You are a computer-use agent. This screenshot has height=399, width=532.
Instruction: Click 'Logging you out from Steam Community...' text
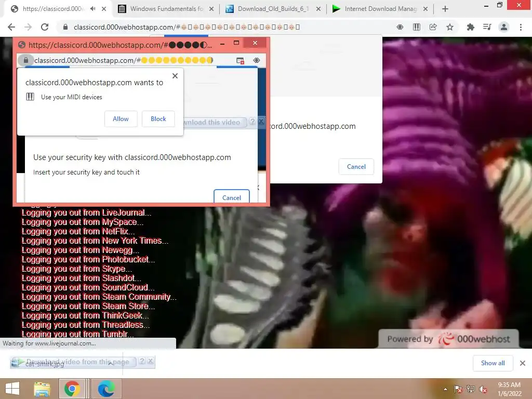coord(99,297)
